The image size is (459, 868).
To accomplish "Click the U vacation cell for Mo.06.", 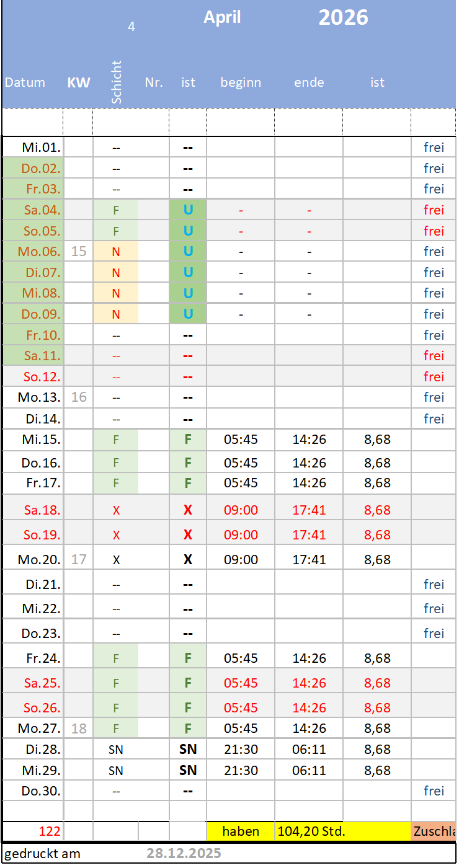I will (188, 251).
